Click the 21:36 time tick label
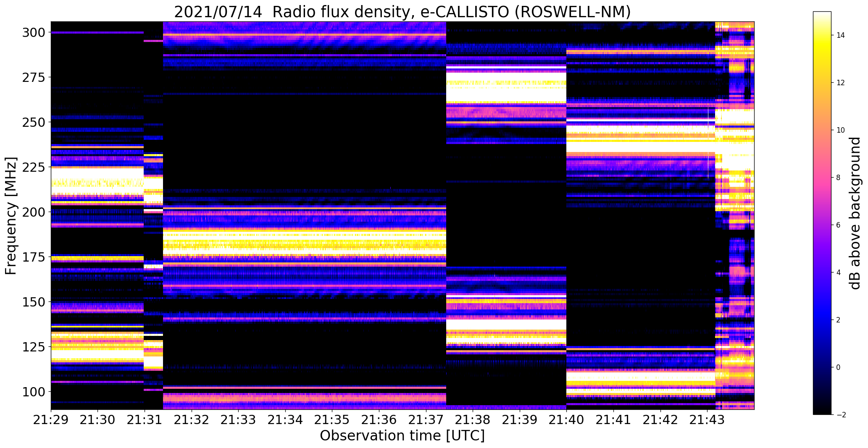Viewport: 868px width, 448px height. pyautogui.click(x=379, y=420)
